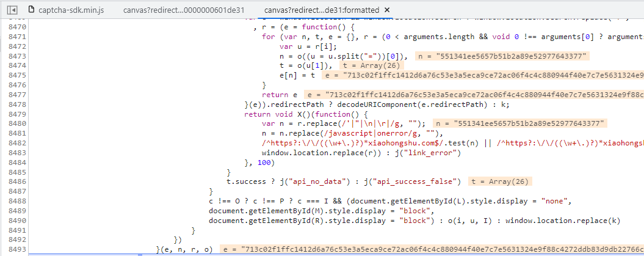Image resolution: width=644 pixels, height=256 pixels.
Task: Toggle breakpoint at line 8474
Action: [18, 66]
